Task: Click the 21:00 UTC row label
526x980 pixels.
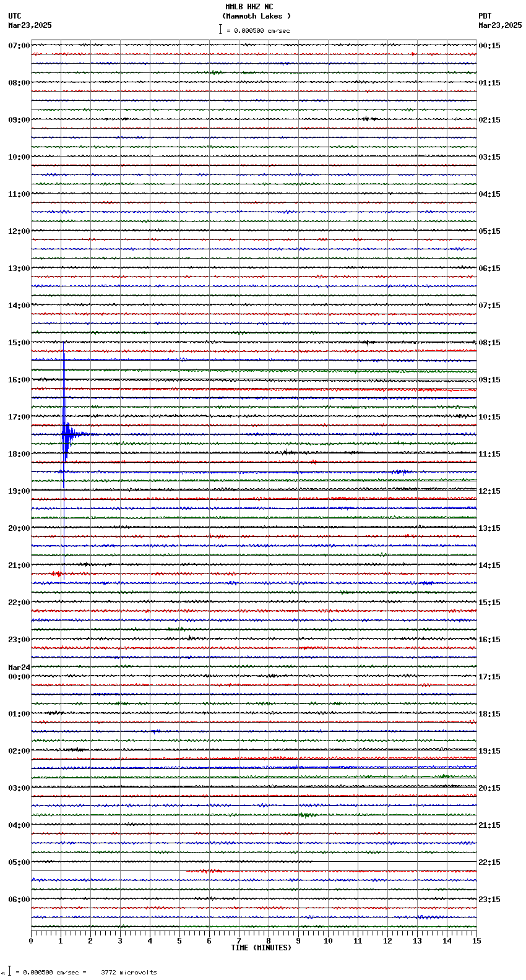Action: (19, 565)
